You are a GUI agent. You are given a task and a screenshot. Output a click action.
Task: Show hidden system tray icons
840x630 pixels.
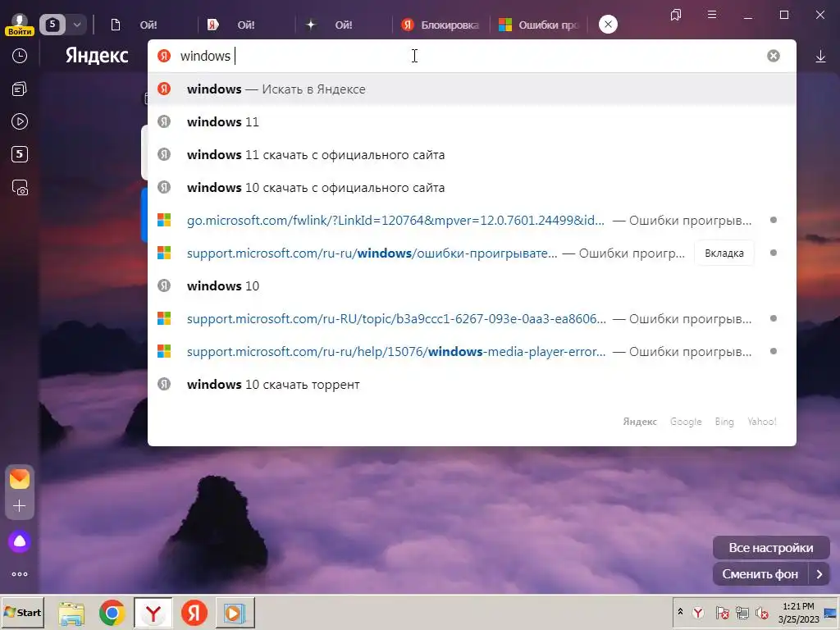(680, 612)
